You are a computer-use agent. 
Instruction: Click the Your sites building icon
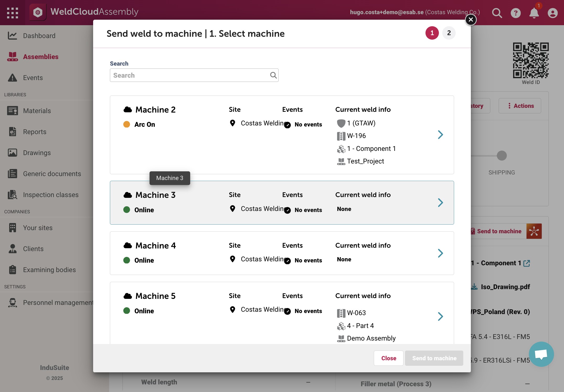[12, 227]
